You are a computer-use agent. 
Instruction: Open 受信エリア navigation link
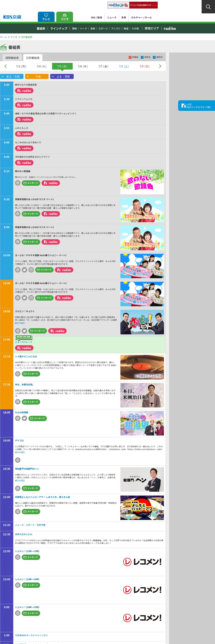click(152, 28)
